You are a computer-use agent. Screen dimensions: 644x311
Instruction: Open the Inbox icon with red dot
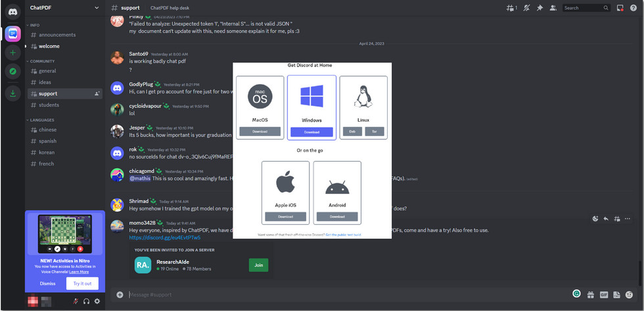pos(620,8)
